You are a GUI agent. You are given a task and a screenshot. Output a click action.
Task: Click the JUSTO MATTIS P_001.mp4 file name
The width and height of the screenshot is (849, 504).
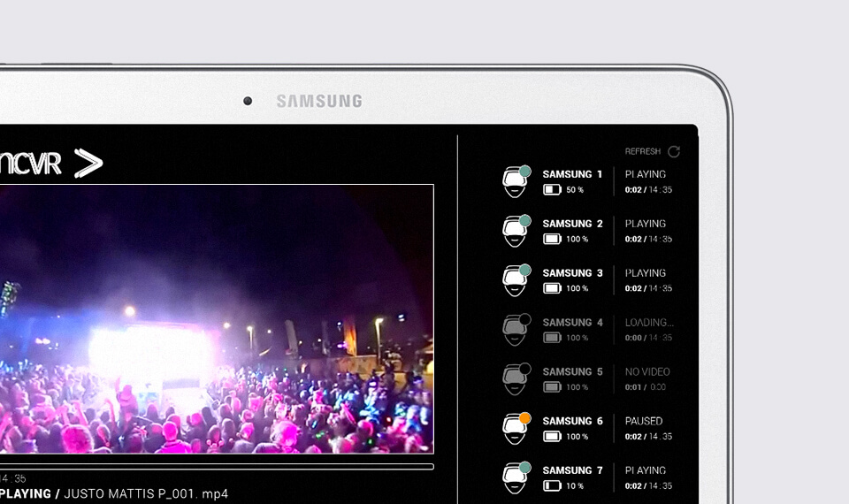(146, 493)
